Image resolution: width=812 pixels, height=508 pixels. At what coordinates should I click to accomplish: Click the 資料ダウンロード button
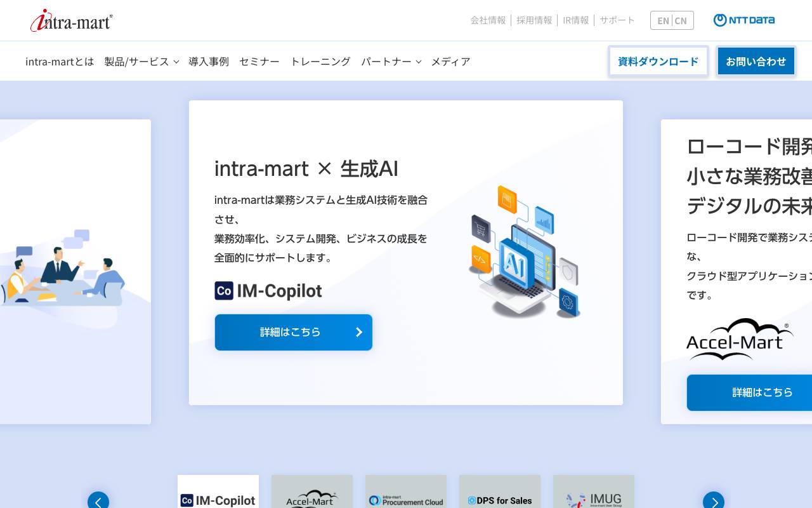pyautogui.click(x=658, y=61)
